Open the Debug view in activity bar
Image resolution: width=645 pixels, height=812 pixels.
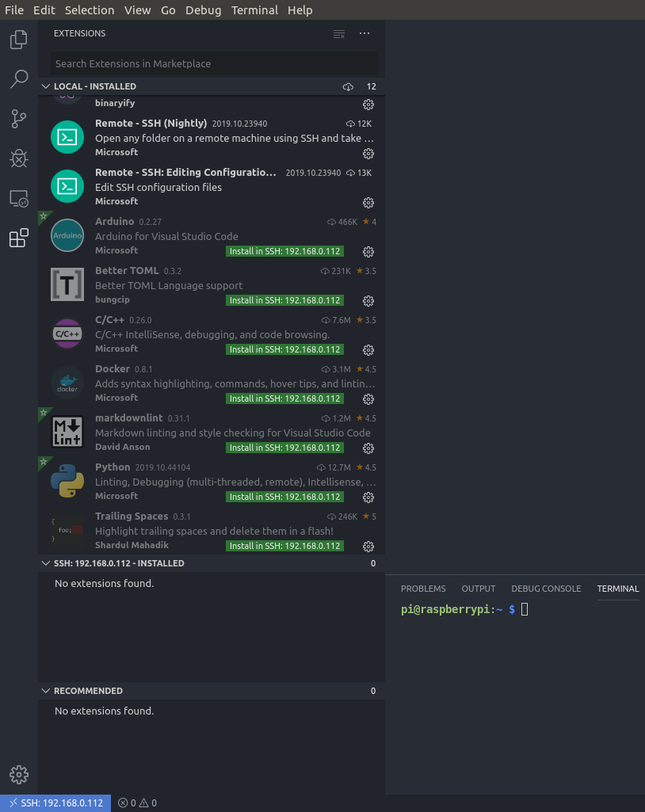(x=19, y=158)
